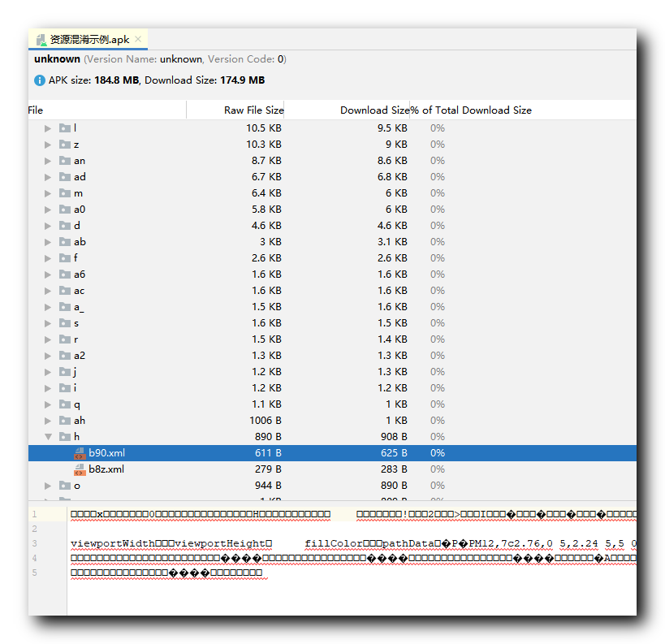Viewport: 665px width, 644px height.
Task: Click line number 1 in the preview gutter
Action: 34,514
